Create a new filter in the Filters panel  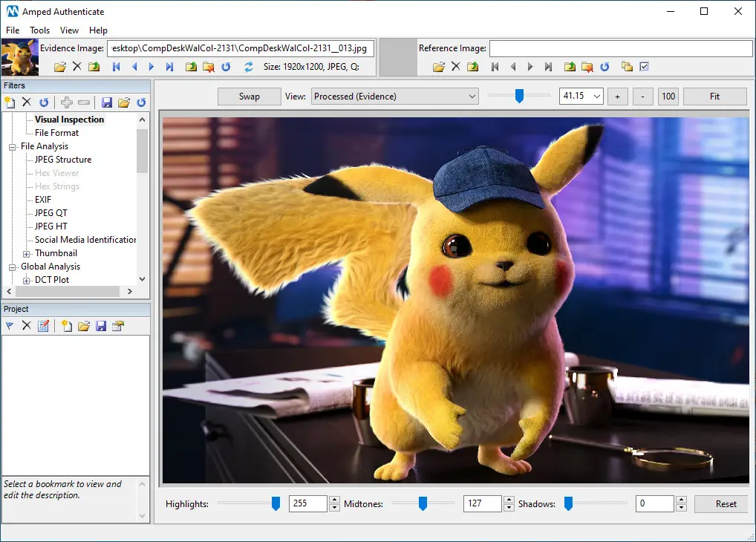10,102
